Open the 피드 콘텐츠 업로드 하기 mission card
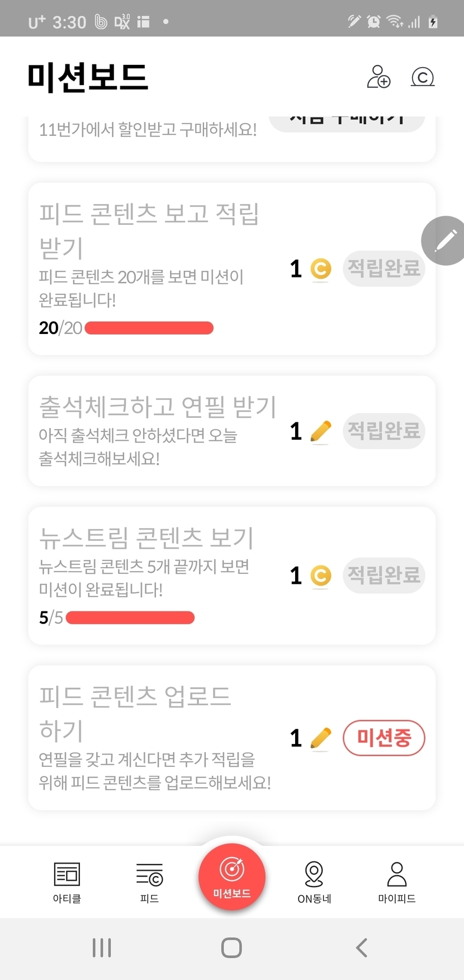The height and width of the screenshot is (980, 464). pyautogui.click(x=157, y=737)
